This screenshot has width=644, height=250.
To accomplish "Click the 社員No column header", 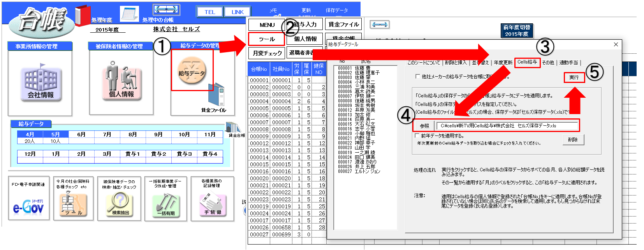I will click(281, 69).
